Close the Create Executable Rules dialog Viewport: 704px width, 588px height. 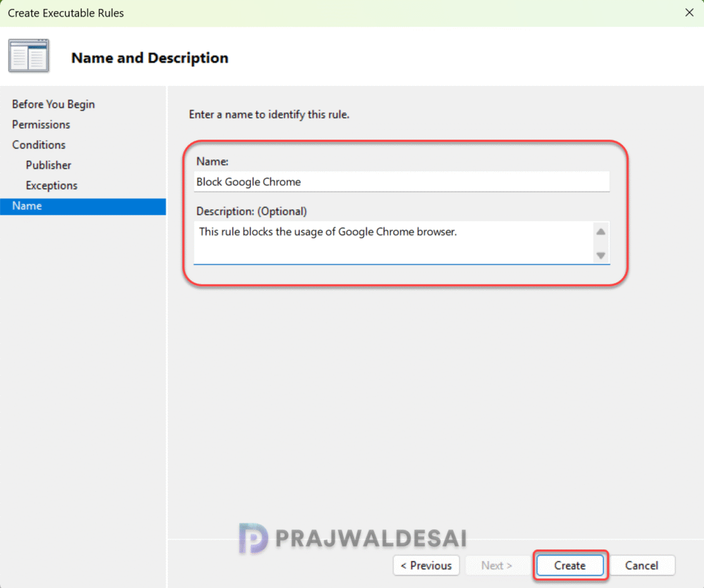689,12
